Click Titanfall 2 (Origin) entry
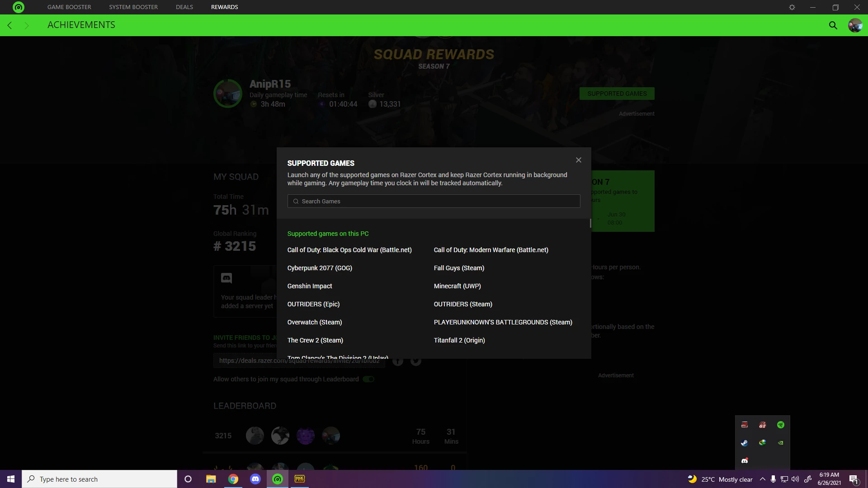 pyautogui.click(x=459, y=340)
